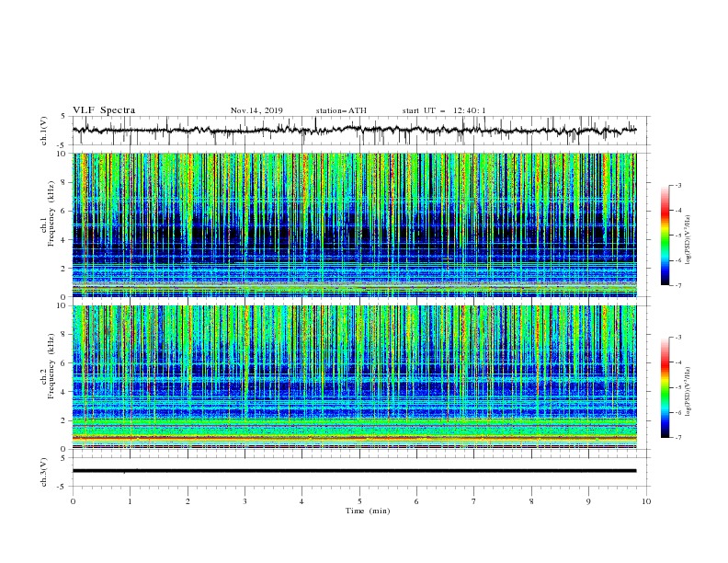Click the log(PSD) label beside ch.2 color bar
Viewport: 728px width, 563px height.
688,392
